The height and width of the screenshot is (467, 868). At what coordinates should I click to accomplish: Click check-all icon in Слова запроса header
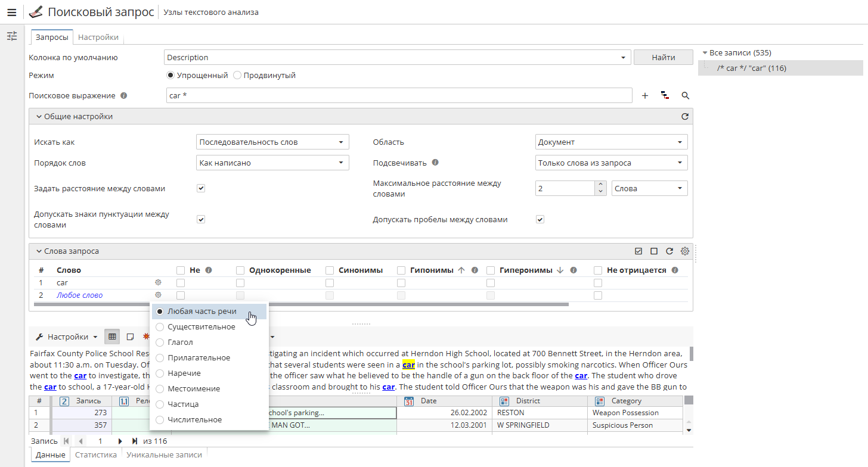[x=638, y=251]
